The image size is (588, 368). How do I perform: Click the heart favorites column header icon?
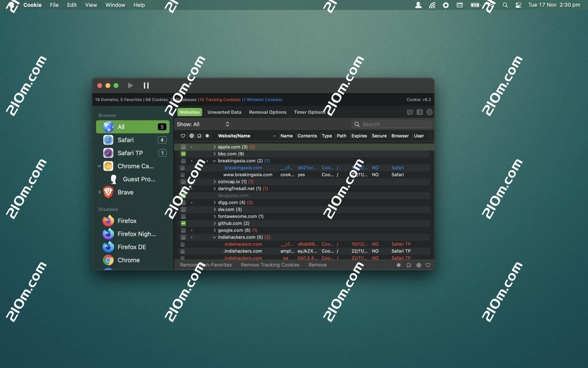pyautogui.click(x=183, y=136)
